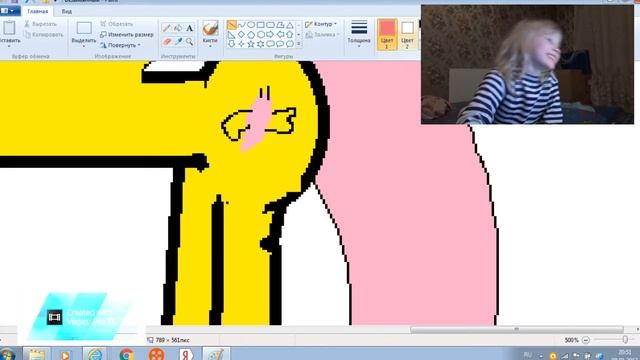Choose the Cloud callout shape
This screenshot has width=640, height=360.
click(x=290, y=44)
